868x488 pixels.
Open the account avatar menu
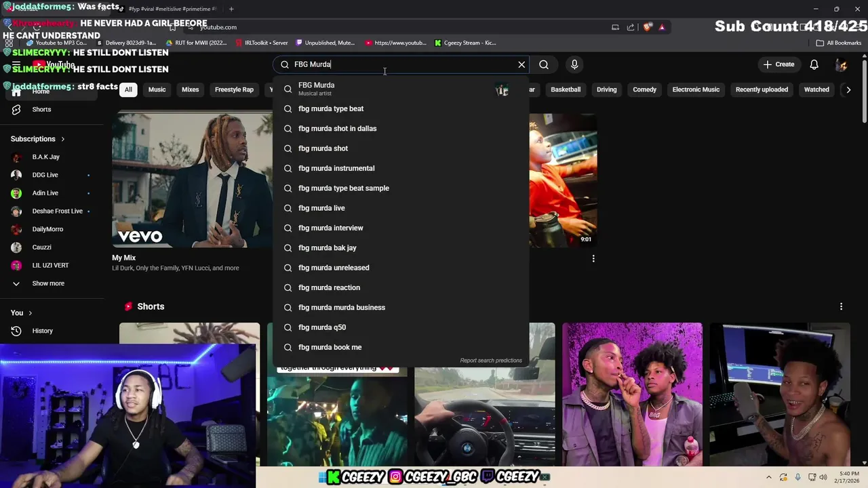[841, 64]
